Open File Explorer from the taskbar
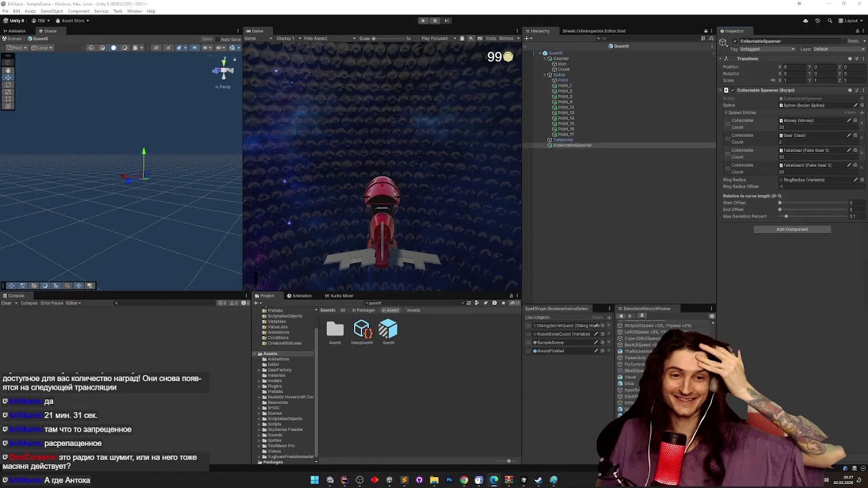Viewport: 868px width, 488px height. coord(434,480)
